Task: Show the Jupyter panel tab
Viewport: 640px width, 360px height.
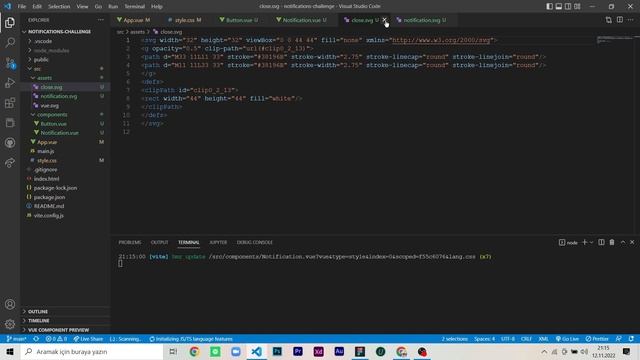Action: 218,242
